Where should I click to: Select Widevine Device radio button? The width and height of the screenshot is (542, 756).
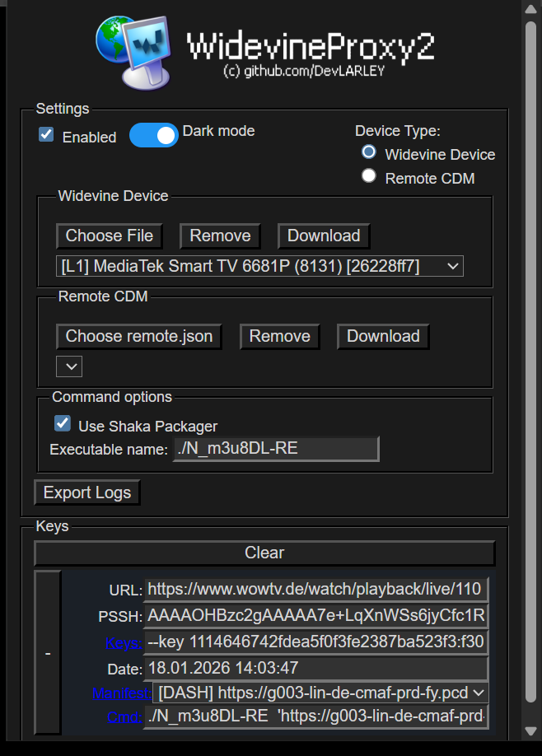(369, 152)
